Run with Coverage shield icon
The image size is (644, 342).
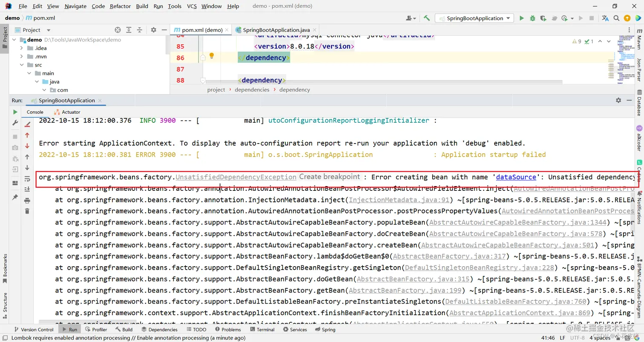(543, 18)
